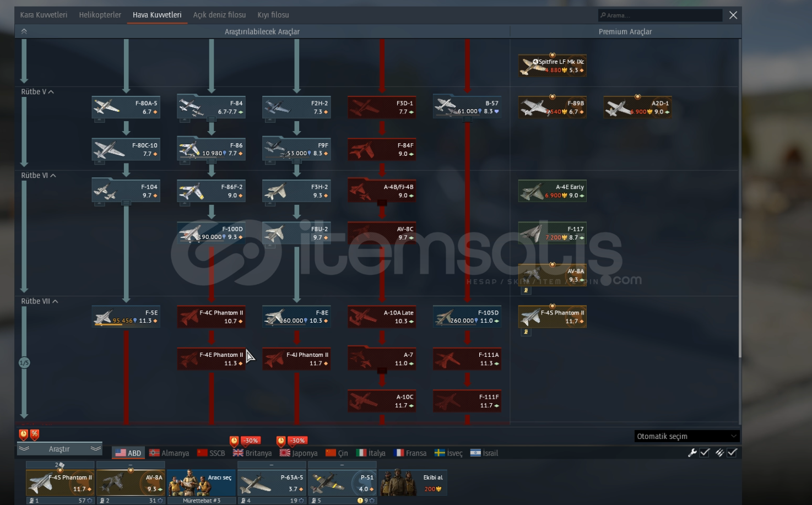Select the F-80C-10 aircraft
This screenshot has width=812, height=505.
coord(126,149)
